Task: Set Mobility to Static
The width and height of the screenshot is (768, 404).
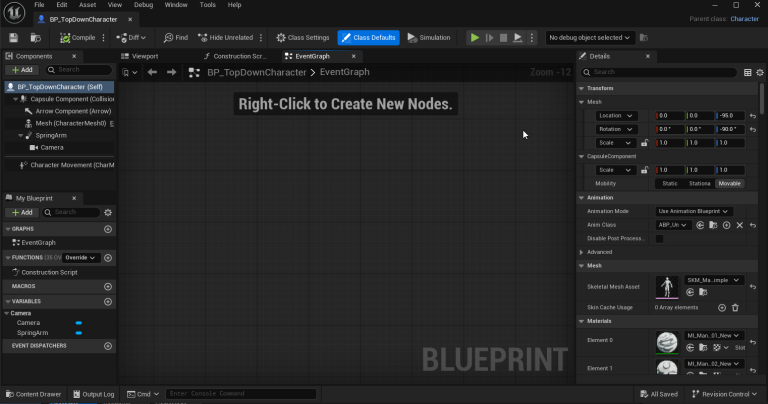Action: pyautogui.click(x=670, y=184)
